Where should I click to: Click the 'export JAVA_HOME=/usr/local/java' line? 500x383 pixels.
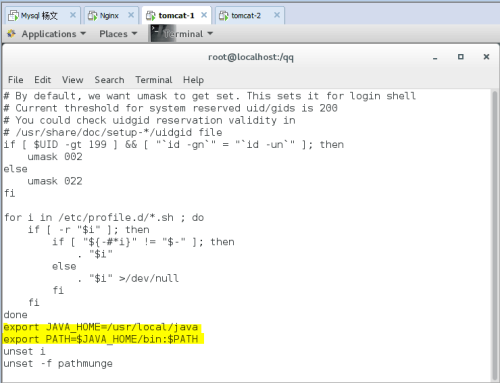(x=101, y=327)
